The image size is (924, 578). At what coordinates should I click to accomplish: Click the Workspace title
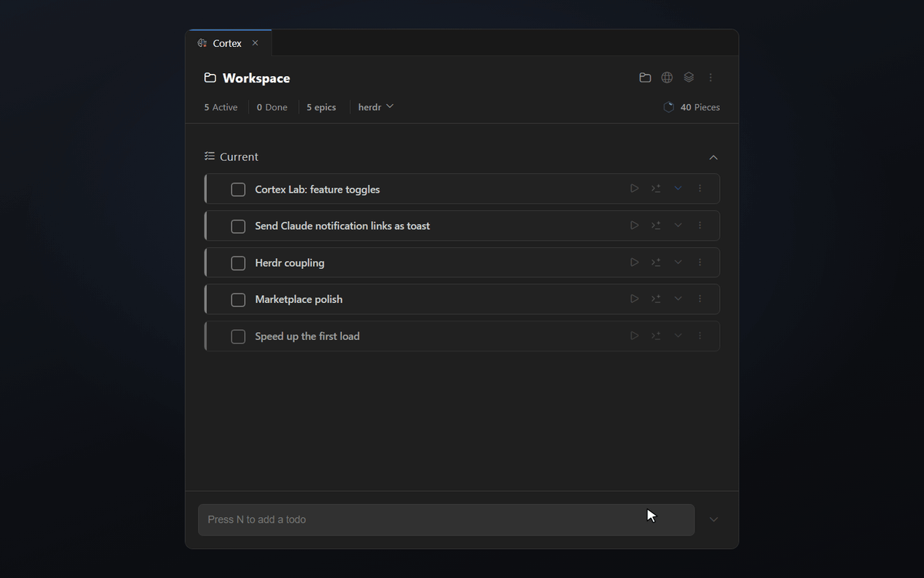[256, 78]
